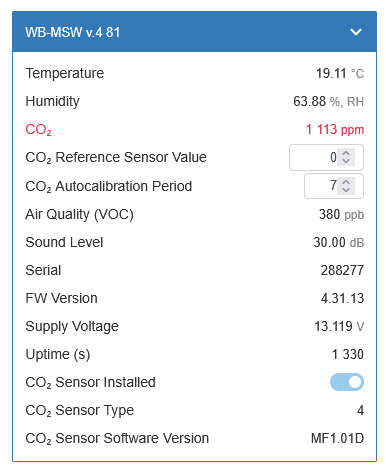Increase CO₂ Autocalibration Period with up arrow
The image size is (386, 475).
tap(346, 182)
